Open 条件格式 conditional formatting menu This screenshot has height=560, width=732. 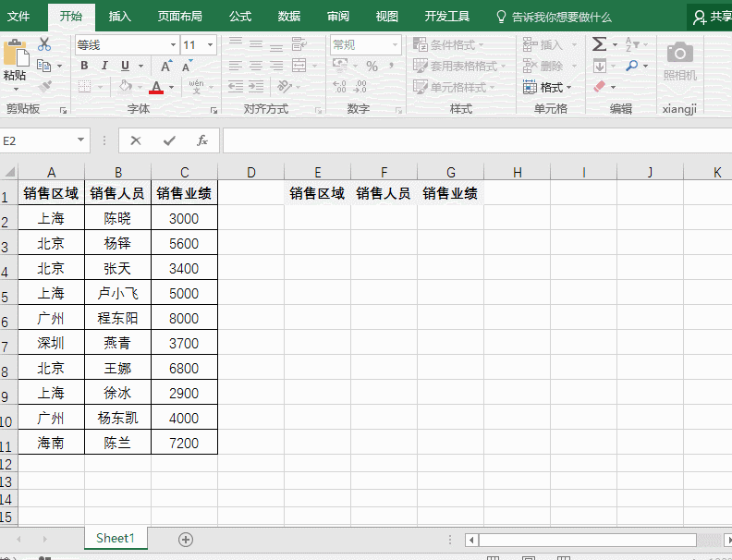click(448, 44)
